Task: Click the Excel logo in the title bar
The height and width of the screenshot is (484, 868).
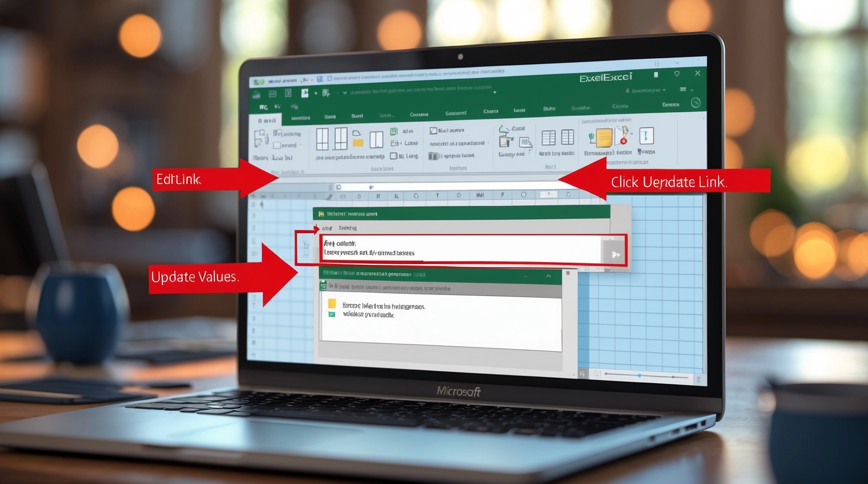Action: (259, 82)
